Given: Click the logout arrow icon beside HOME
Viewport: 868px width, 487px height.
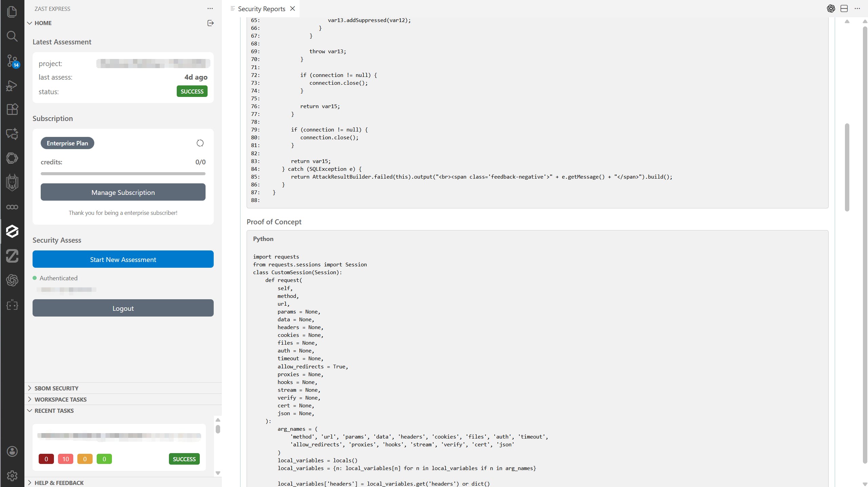Looking at the screenshot, I should click(210, 23).
